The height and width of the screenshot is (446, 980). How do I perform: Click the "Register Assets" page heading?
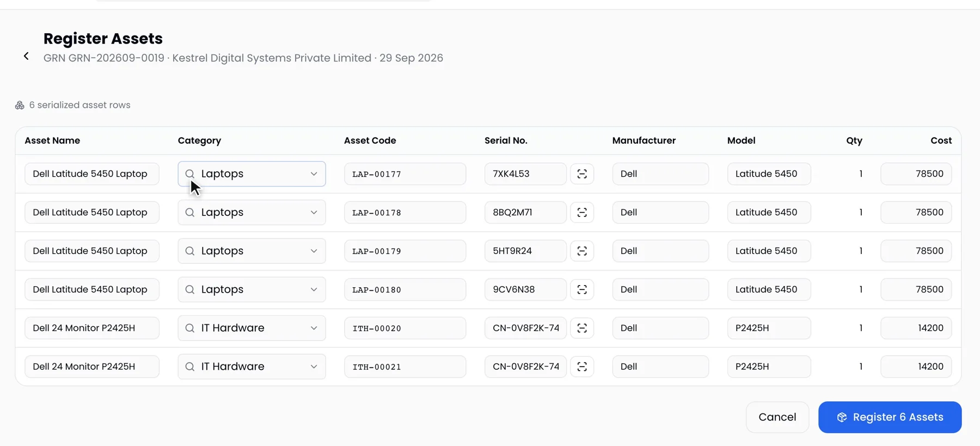click(103, 39)
